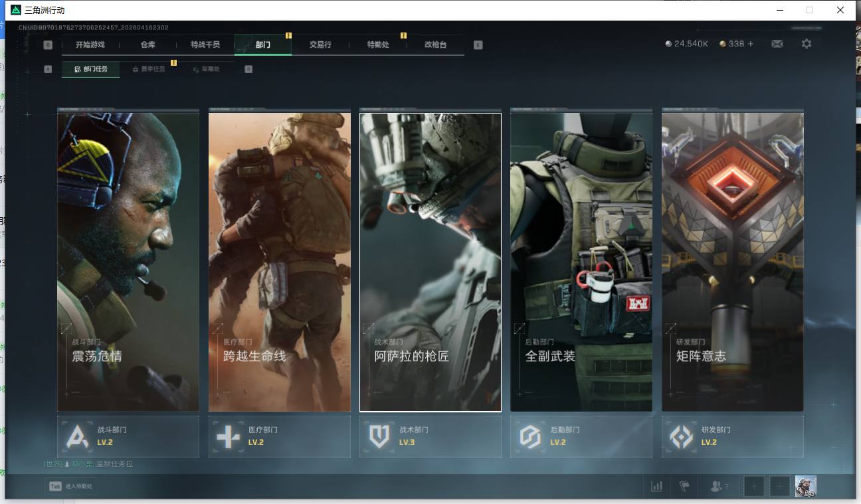Click the expand arrow icon on 全副武装 card
This screenshot has height=504, width=861.
click(520, 329)
